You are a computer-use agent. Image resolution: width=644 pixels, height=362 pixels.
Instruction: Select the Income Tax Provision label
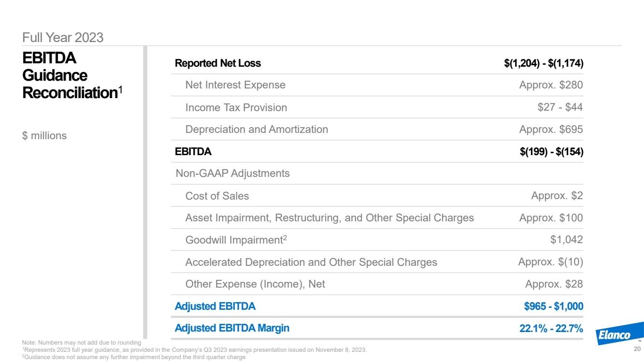point(236,107)
